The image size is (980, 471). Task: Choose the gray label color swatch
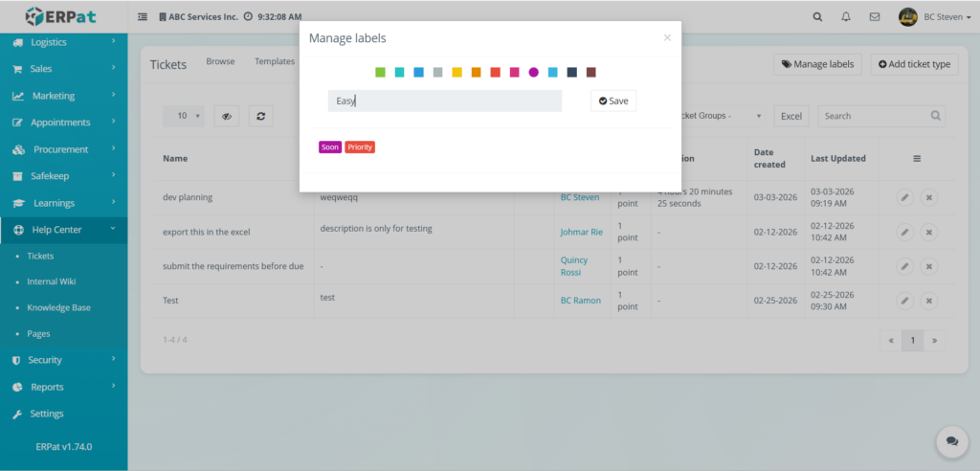(437, 73)
